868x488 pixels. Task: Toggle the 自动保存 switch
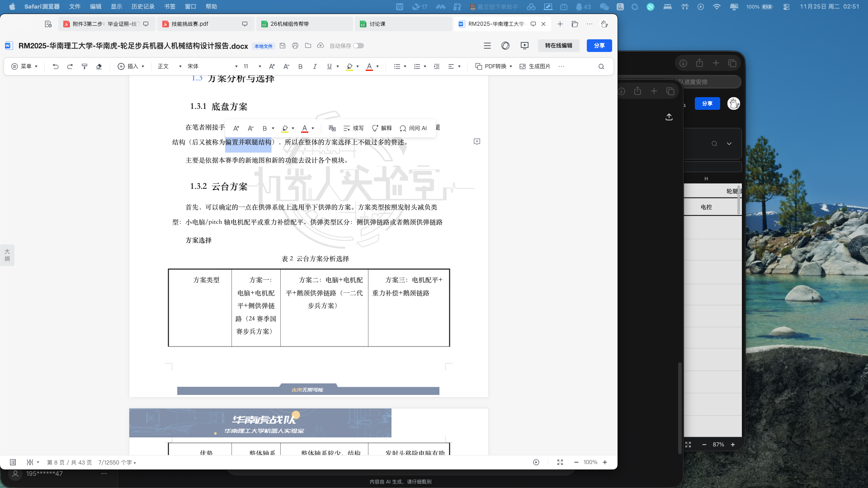point(359,46)
